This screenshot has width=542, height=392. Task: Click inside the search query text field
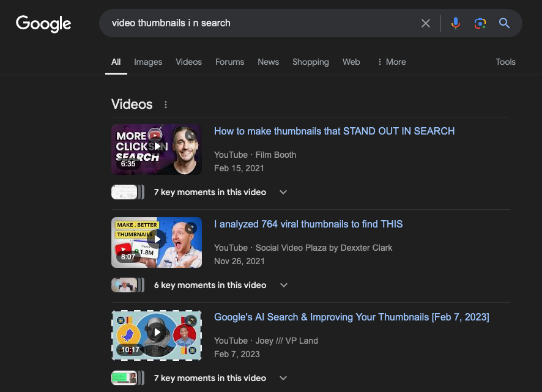tap(257, 23)
